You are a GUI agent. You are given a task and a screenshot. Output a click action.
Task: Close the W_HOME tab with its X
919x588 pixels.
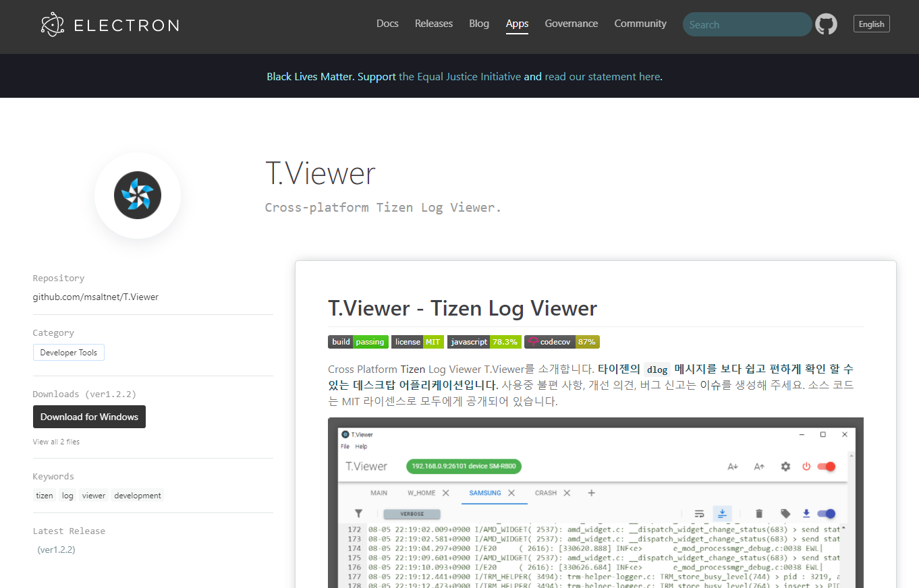tap(445, 493)
